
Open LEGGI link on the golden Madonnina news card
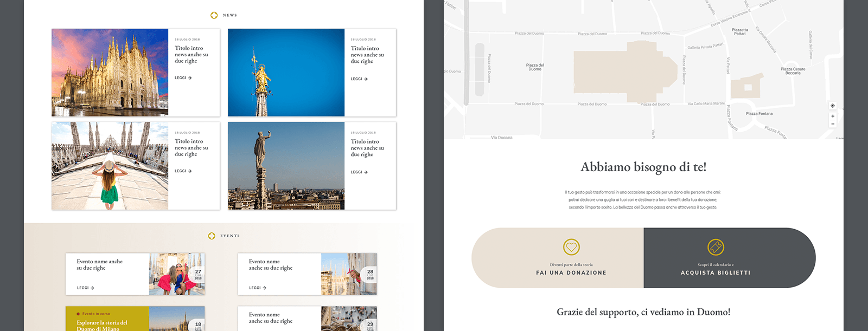[x=359, y=79]
